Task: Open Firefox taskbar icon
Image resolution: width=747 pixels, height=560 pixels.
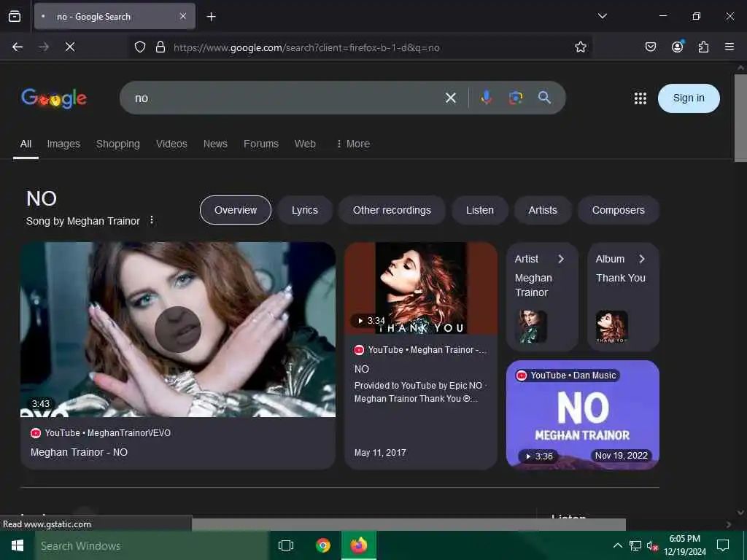Action: [359, 545]
